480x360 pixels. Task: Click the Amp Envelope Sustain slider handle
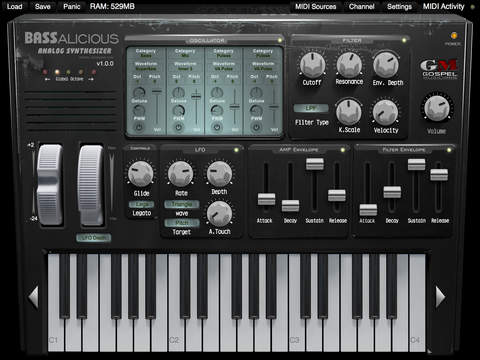[315, 164]
